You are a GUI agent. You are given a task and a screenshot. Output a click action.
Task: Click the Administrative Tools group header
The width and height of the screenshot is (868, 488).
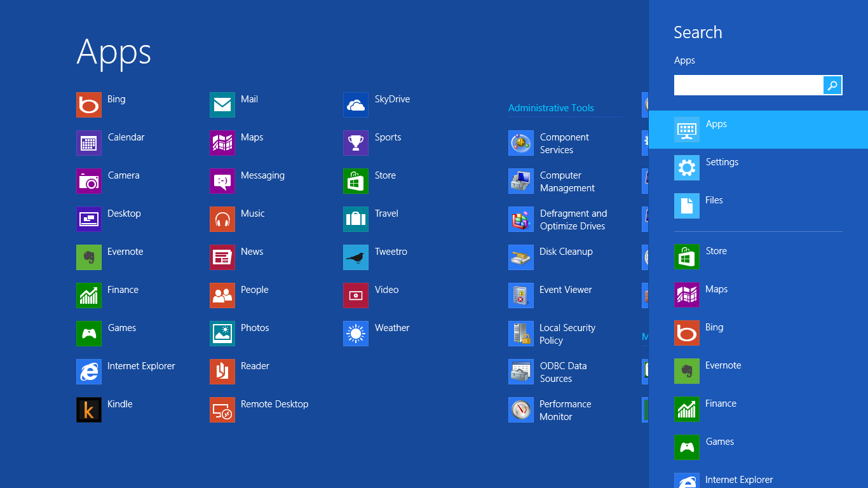coord(551,108)
